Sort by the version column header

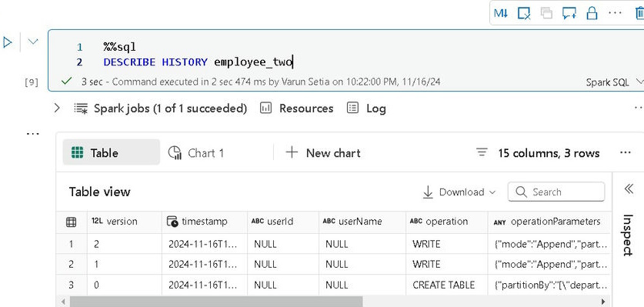[125, 222]
